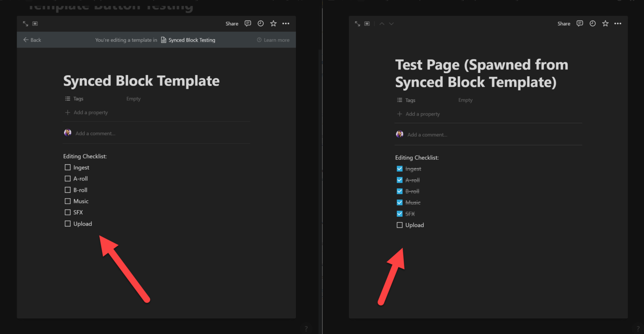Show update history on Test Page

click(592, 23)
